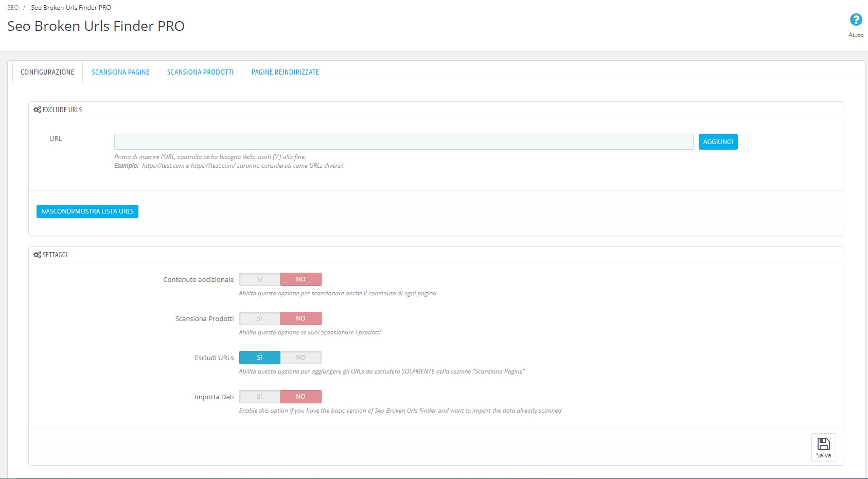
Task: Click the URL field label
Action: (x=56, y=139)
